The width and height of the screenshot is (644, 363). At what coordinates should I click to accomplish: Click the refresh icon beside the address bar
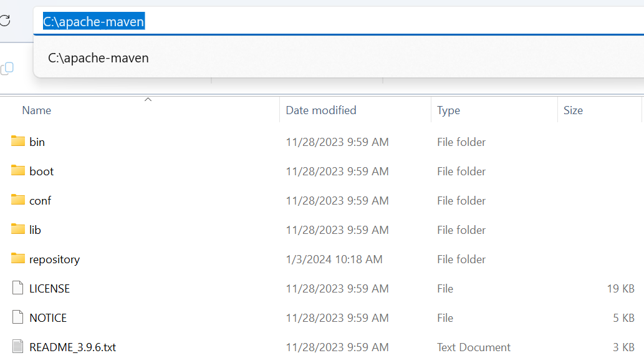click(x=5, y=20)
